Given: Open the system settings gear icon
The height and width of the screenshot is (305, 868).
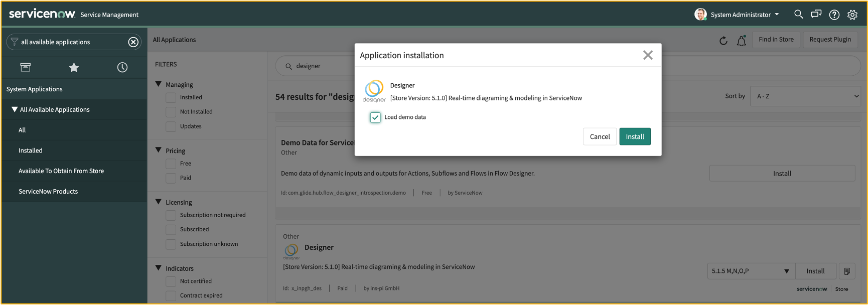Looking at the screenshot, I should click(852, 15).
